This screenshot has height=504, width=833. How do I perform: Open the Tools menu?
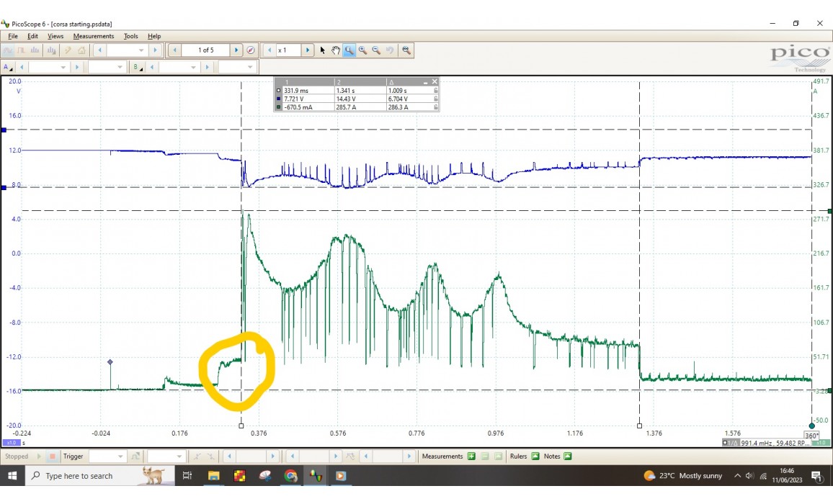point(130,36)
